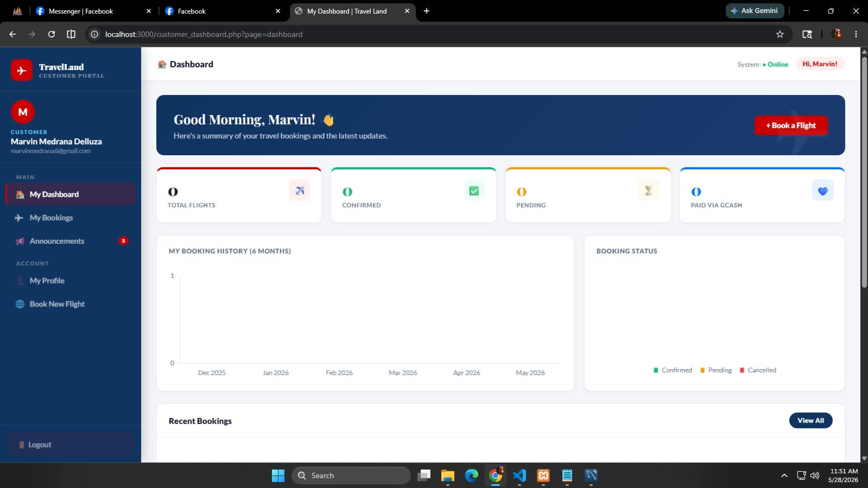Click the volume speaker tray icon
This screenshot has width=868, height=488.
815,476
